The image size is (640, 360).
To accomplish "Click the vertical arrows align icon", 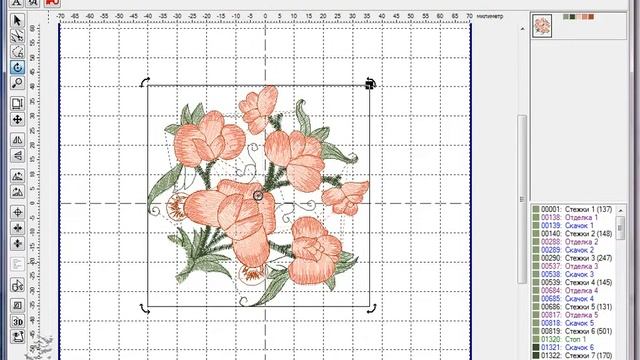I will coord(17,244).
